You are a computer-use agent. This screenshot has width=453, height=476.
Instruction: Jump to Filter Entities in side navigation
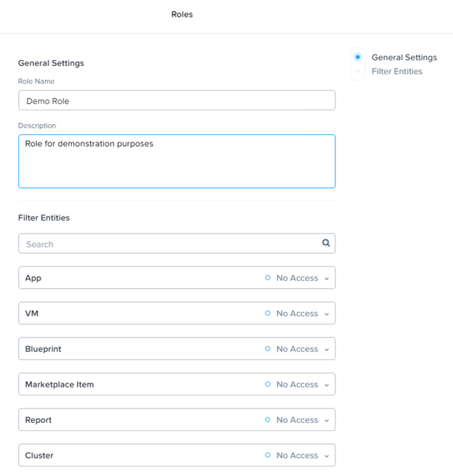tap(397, 71)
